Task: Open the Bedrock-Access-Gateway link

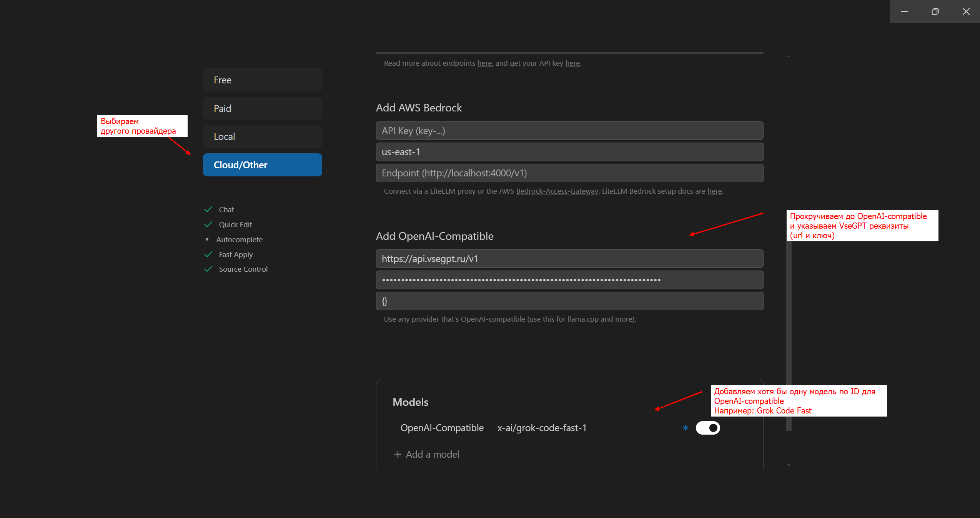Action: pyautogui.click(x=557, y=191)
